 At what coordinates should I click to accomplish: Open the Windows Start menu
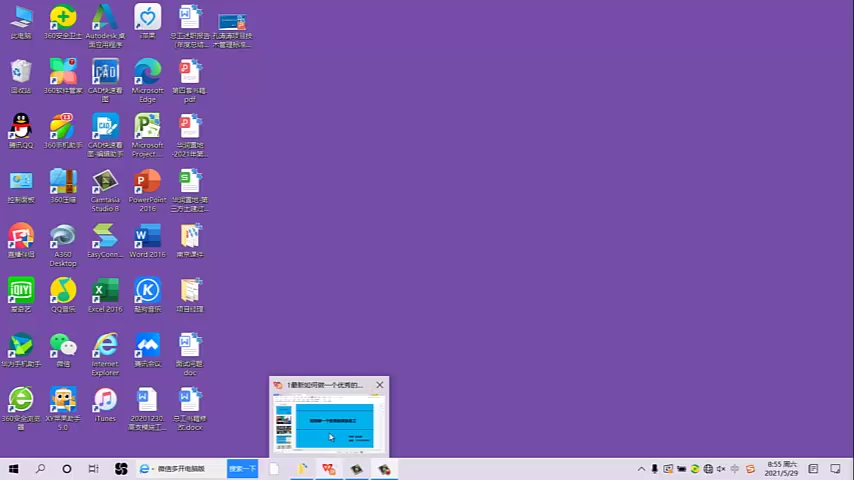click(14, 469)
